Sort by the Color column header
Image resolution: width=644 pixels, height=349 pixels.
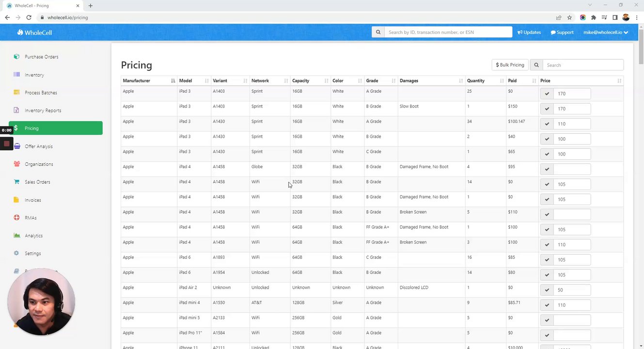(x=347, y=80)
